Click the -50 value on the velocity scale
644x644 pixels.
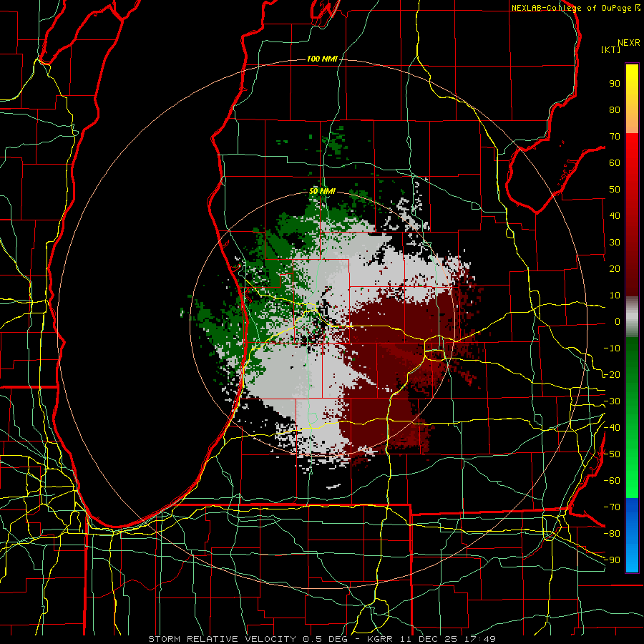[612, 454]
